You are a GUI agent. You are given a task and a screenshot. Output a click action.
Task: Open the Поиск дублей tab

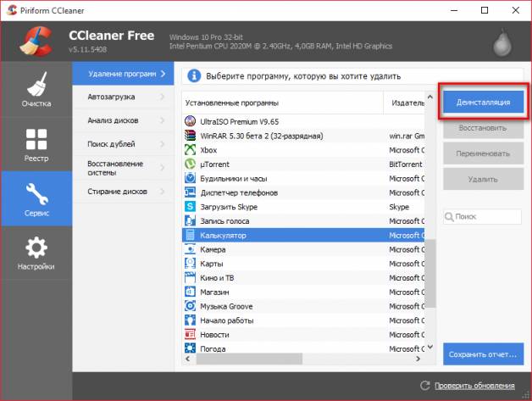[123, 144]
